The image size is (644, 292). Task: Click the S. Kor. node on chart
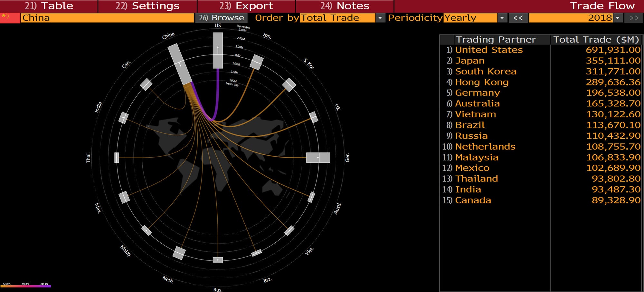(x=289, y=85)
